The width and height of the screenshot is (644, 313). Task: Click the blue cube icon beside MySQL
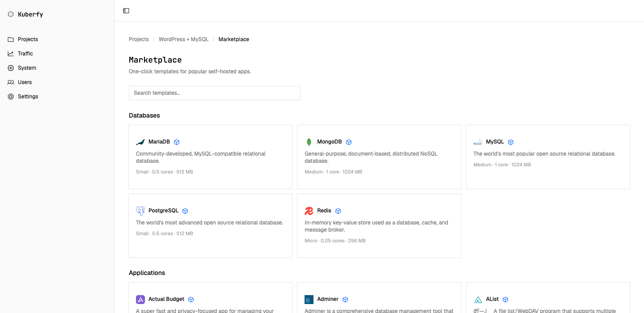pos(511,142)
